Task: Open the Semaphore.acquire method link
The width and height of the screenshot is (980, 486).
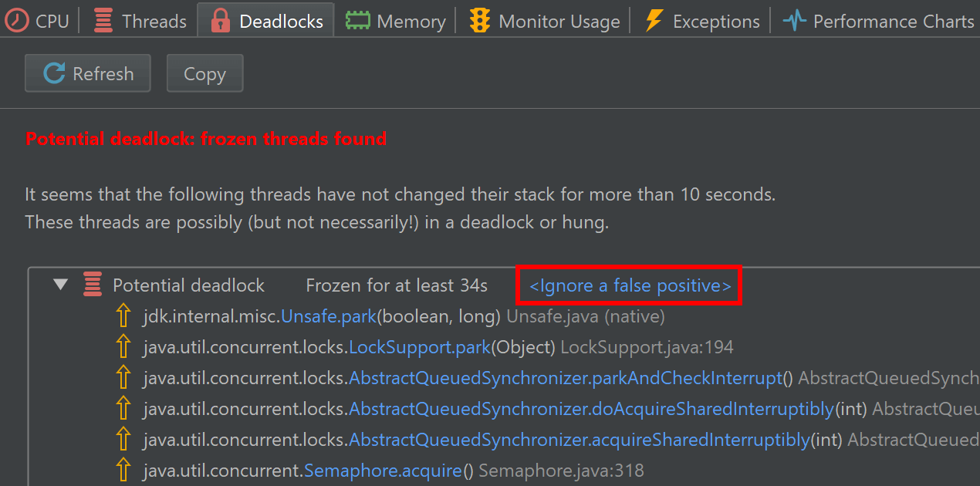Action: pyautogui.click(x=384, y=471)
